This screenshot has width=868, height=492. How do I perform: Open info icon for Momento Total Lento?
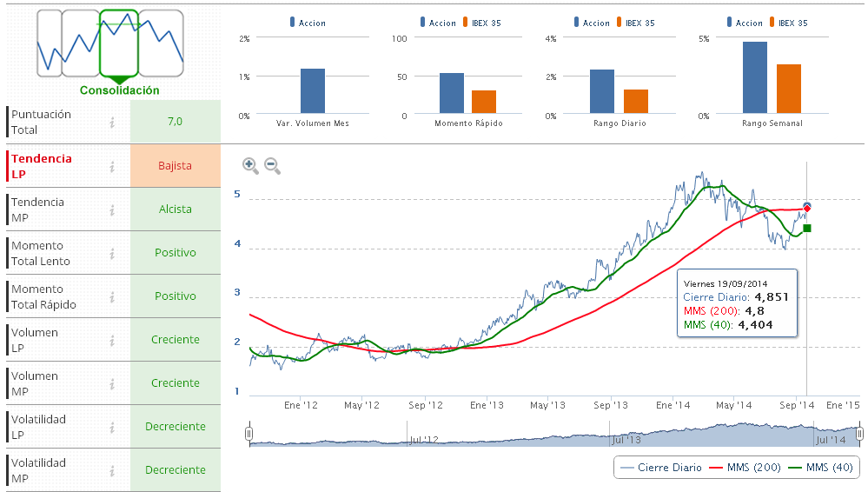tap(112, 253)
